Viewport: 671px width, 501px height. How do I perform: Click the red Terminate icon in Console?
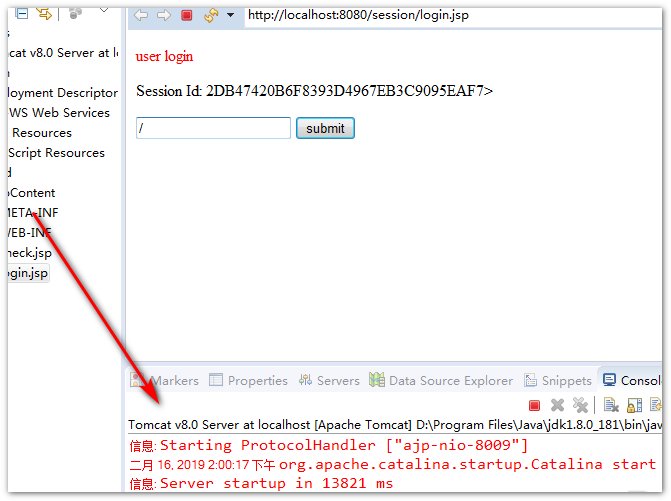point(535,405)
